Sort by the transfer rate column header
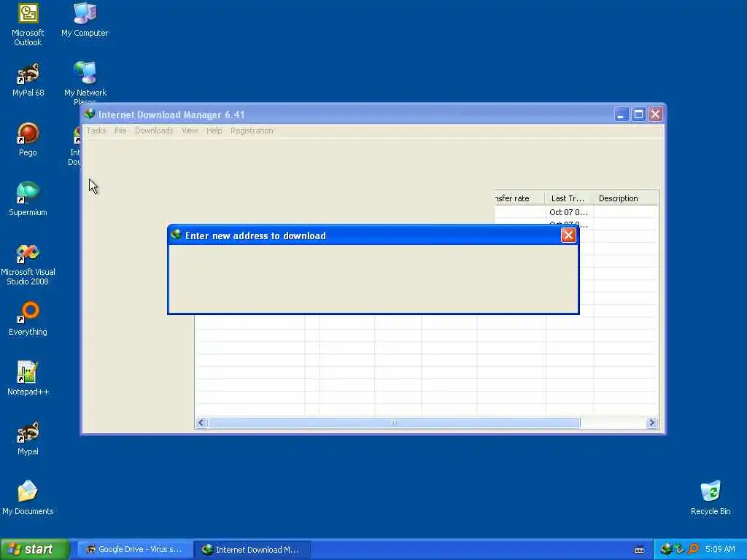Image resolution: width=747 pixels, height=560 pixels. pos(519,198)
